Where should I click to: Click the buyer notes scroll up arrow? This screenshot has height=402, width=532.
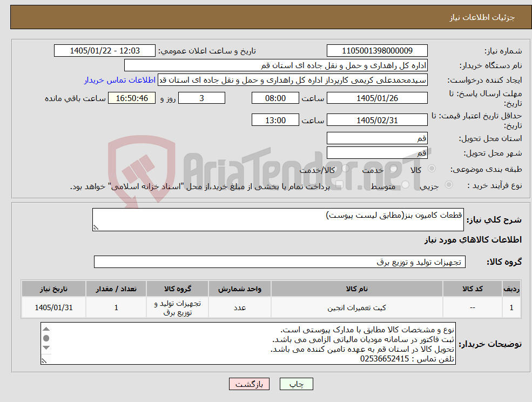pyautogui.click(x=46, y=329)
